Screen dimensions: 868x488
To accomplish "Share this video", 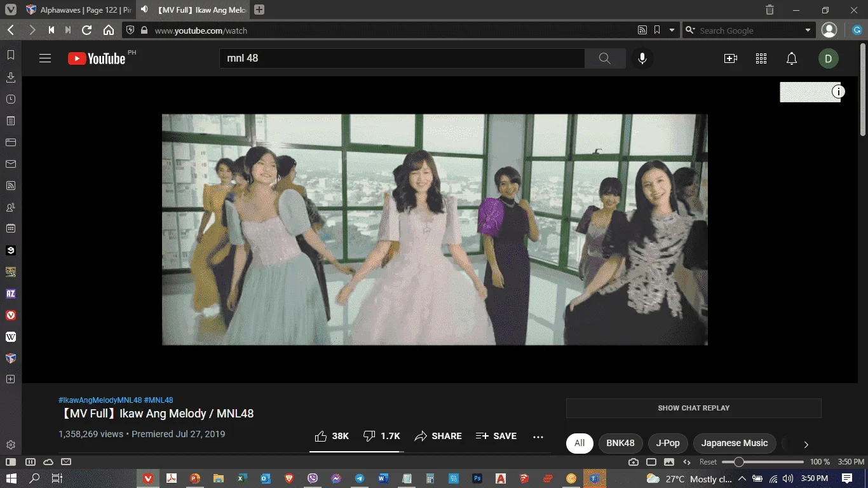I will click(438, 436).
